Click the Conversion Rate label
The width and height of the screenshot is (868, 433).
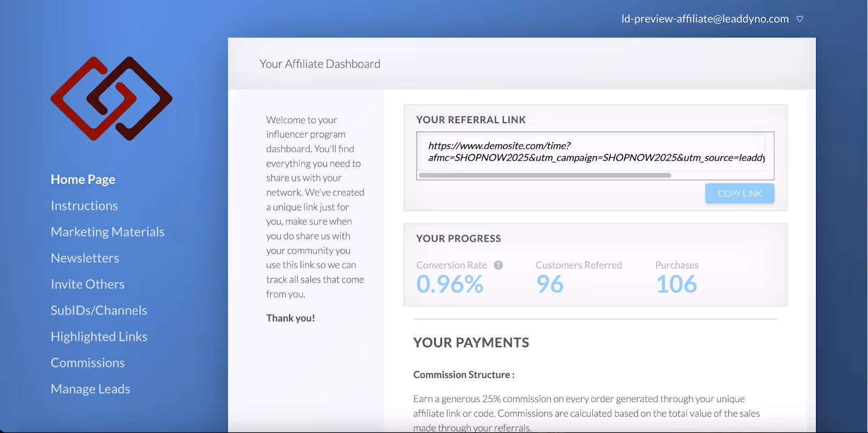451,265
